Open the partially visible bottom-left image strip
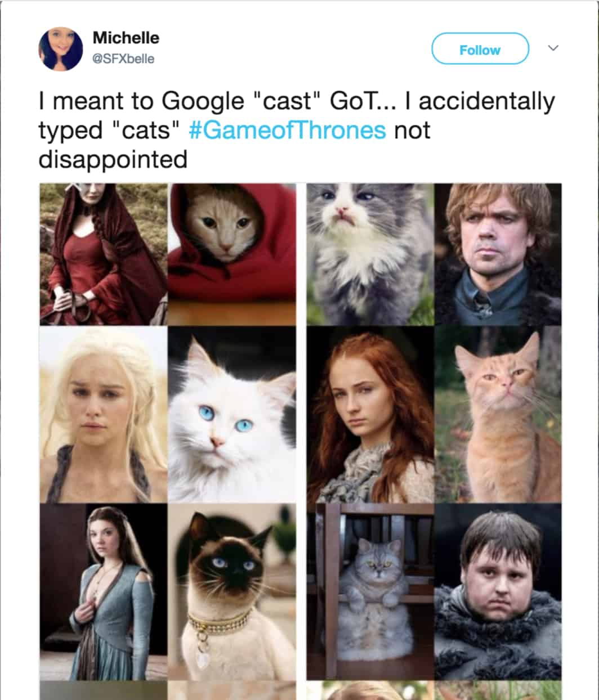The width and height of the screenshot is (599, 700). click(104, 690)
